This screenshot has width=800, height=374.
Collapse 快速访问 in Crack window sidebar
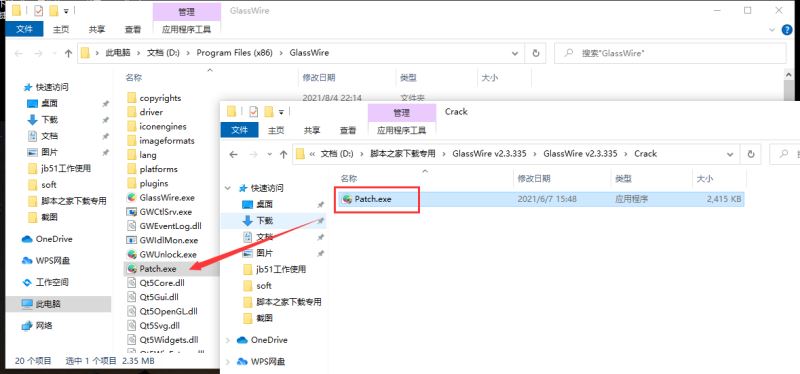point(228,188)
